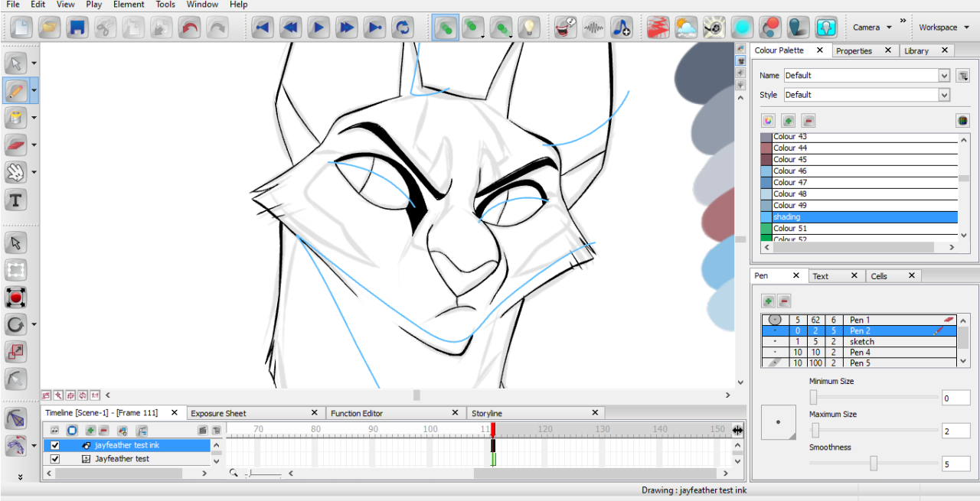The height and width of the screenshot is (501, 980).
Task: Import sound with the music note icon
Action: point(622,28)
